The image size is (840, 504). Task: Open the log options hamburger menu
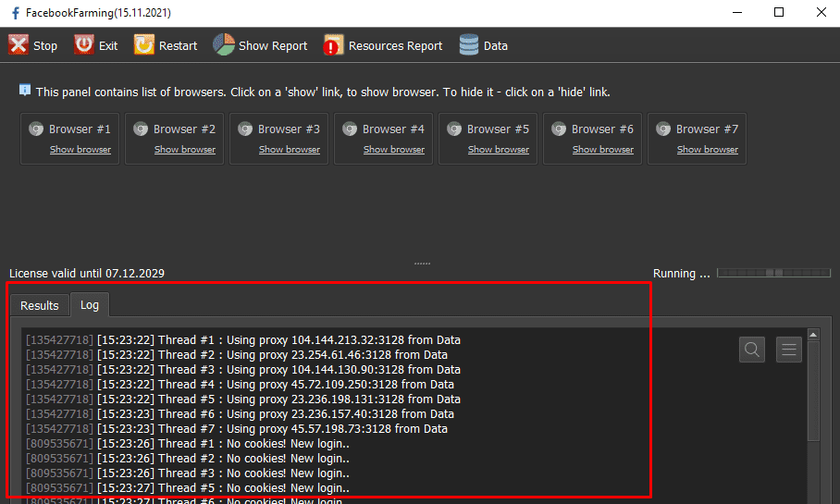pyautogui.click(x=788, y=350)
